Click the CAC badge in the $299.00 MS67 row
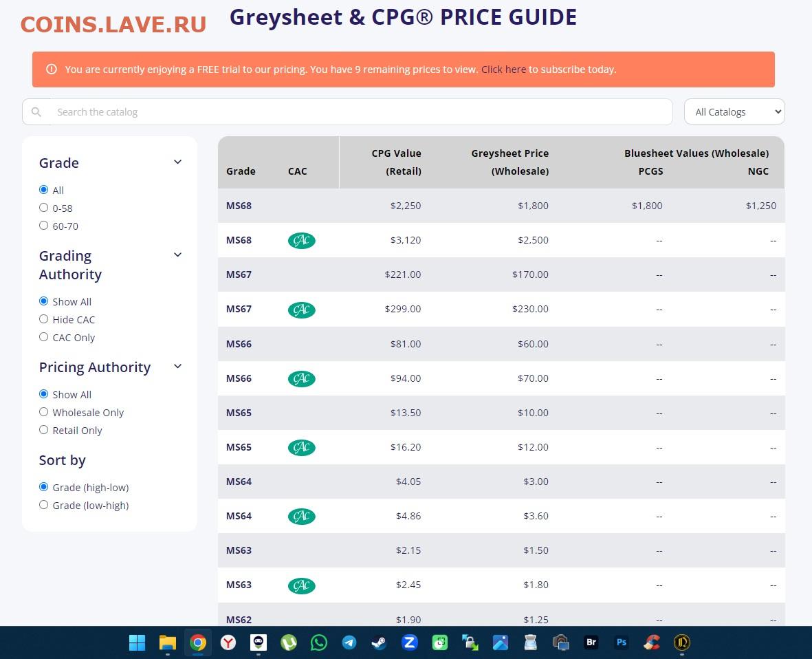Image resolution: width=812 pixels, height=659 pixels. (301, 310)
